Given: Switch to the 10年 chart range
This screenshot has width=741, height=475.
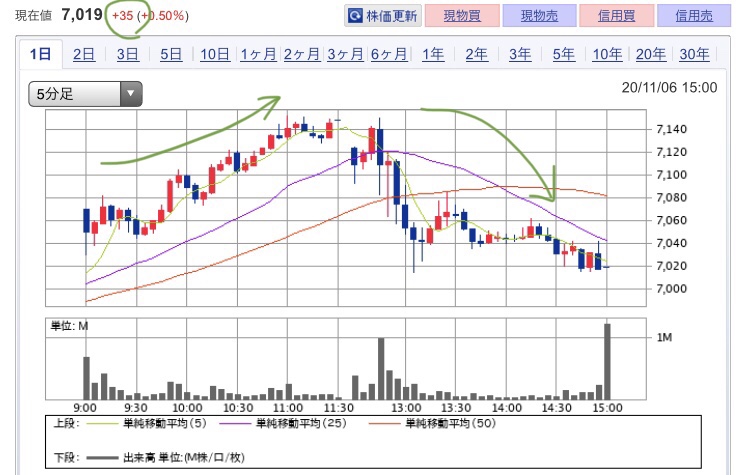Looking at the screenshot, I should 607,54.
